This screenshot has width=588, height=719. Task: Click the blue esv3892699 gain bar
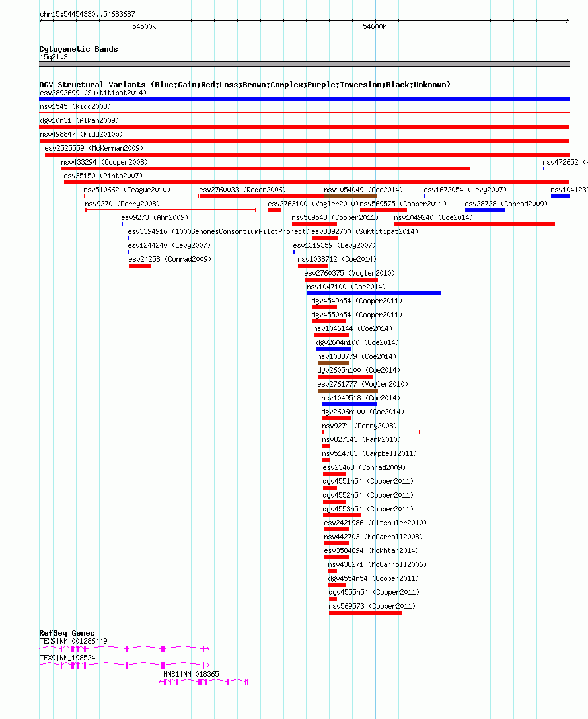pos(305,99)
